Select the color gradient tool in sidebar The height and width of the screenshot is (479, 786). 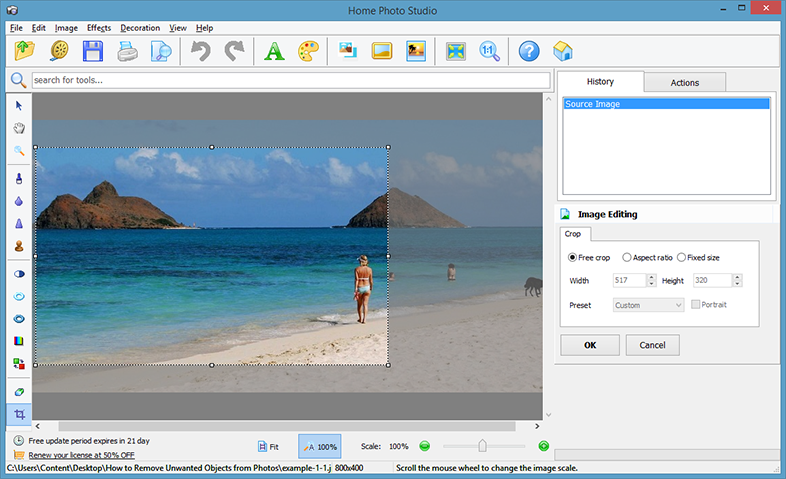19,341
